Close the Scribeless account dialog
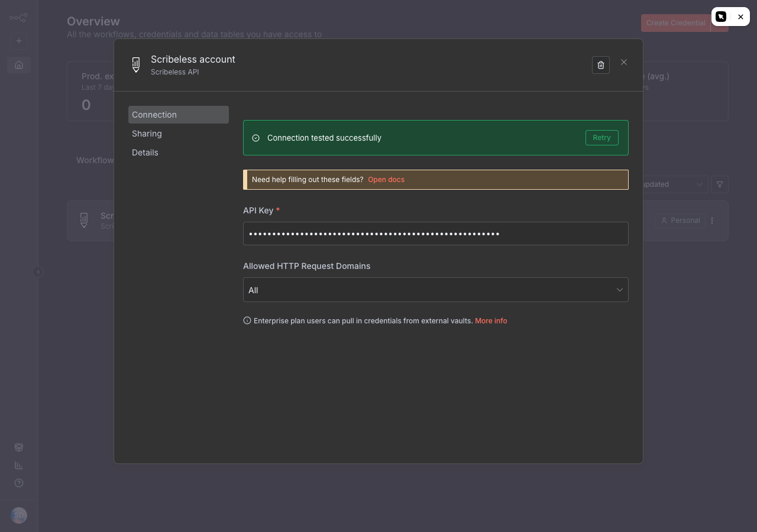The height and width of the screenshot is (532, 757). [x=624, y=62]
